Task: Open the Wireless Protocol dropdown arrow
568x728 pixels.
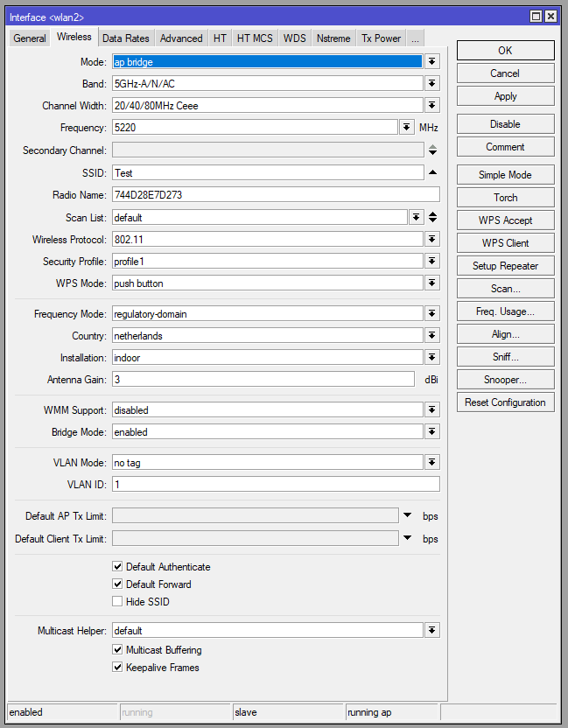Action: tap(432, 239)
